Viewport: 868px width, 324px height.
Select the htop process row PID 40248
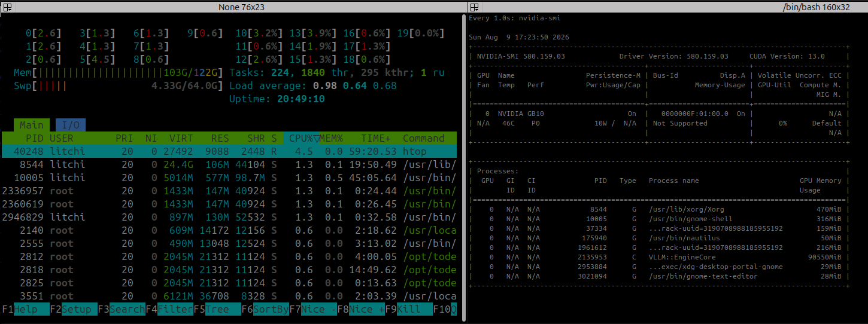pyautogui.click(x=229, y=151)
